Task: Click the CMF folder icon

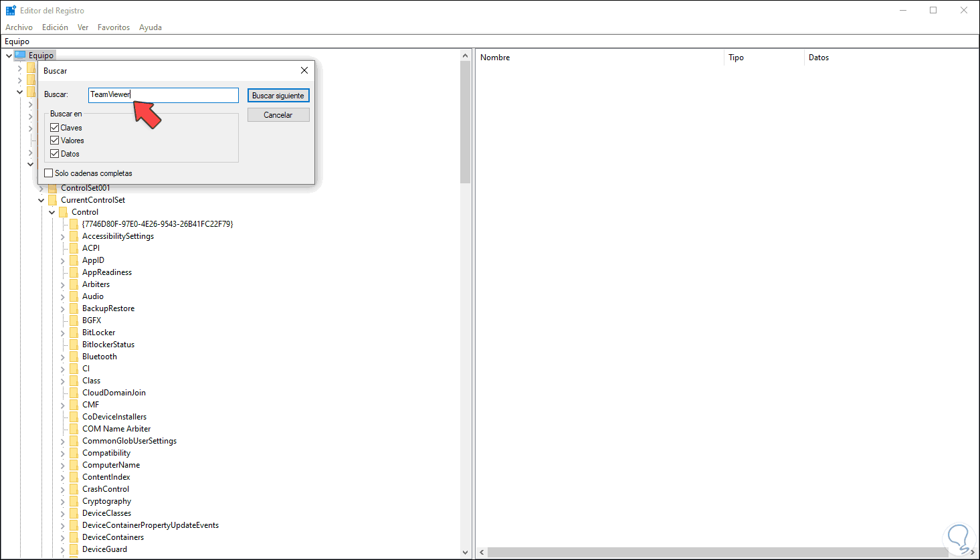Action: 74,405
